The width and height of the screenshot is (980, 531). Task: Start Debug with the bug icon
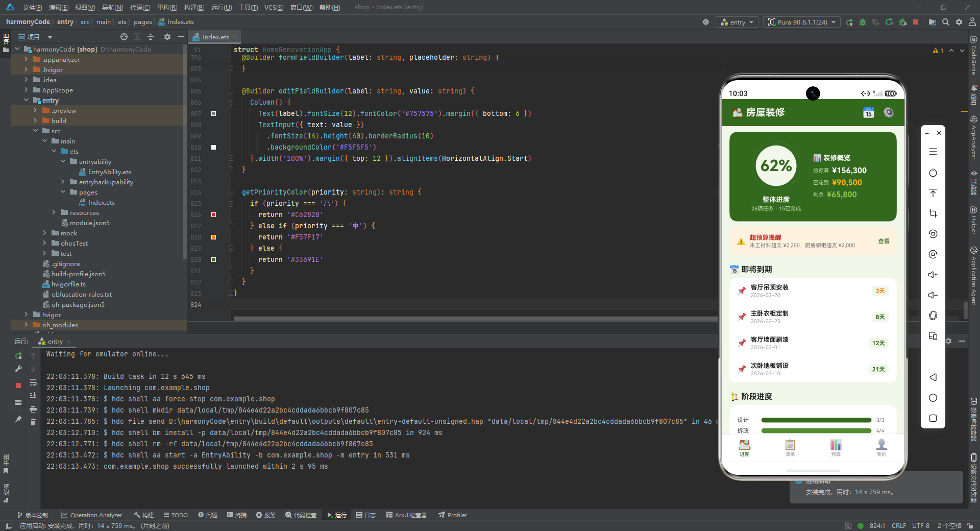pos(863,22)
